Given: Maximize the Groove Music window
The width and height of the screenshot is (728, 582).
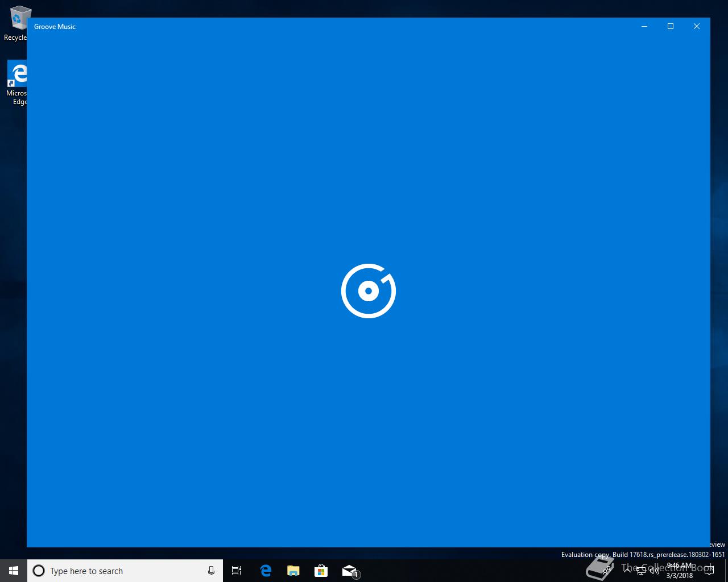Looking at the screenshot, I should [671, 26].
